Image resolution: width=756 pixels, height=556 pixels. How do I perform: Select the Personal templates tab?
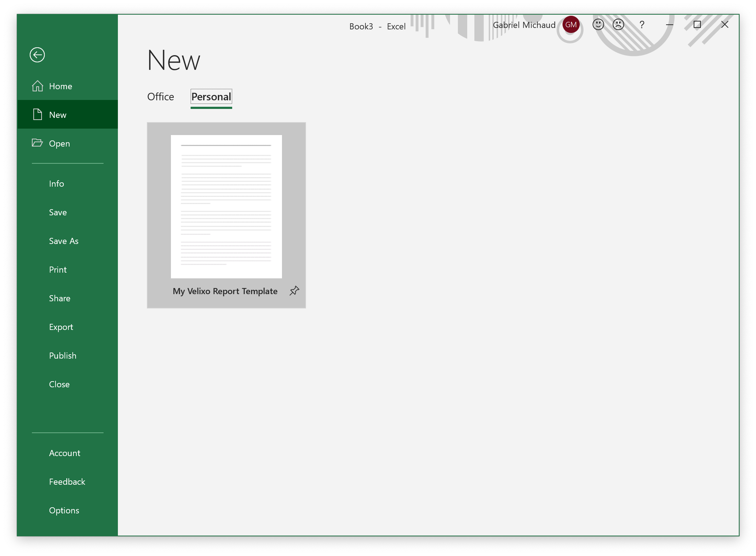(x=211, y=97)
